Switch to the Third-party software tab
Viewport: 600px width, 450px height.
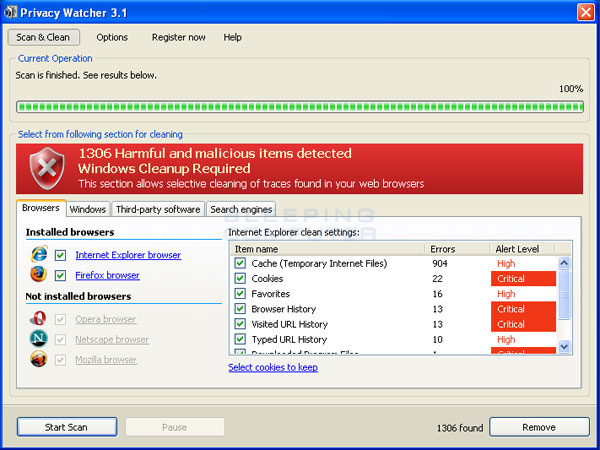[x=158, y=209]
